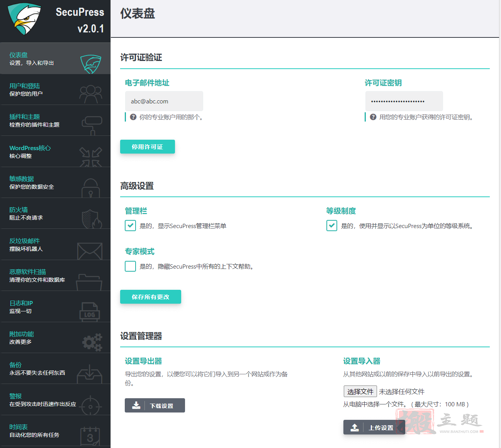Click the backup inbox download icon
The width and height of the screenshot is (501, 448).
pos(90,374)
